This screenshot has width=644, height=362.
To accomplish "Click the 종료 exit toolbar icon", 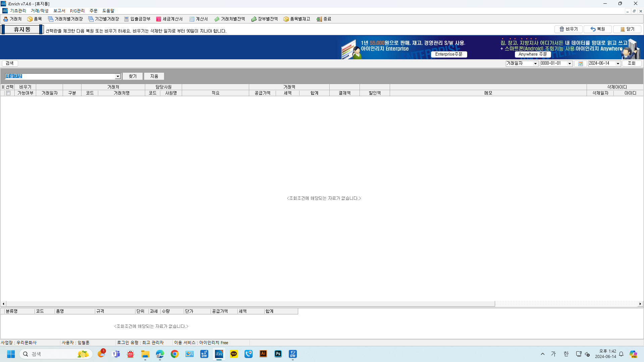I will pyautogui.click(x=324, y=19).
